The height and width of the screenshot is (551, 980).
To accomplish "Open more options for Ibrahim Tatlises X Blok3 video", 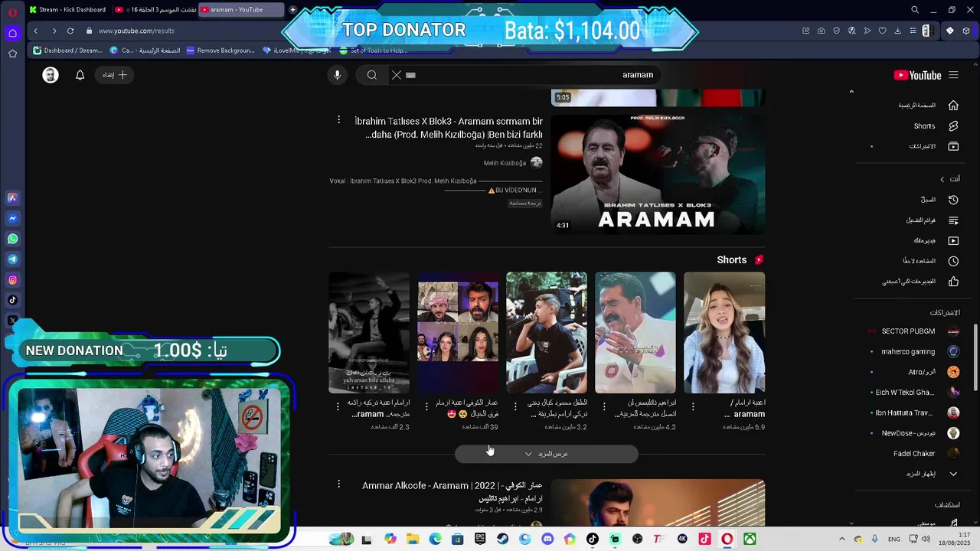I will [338, 120].
